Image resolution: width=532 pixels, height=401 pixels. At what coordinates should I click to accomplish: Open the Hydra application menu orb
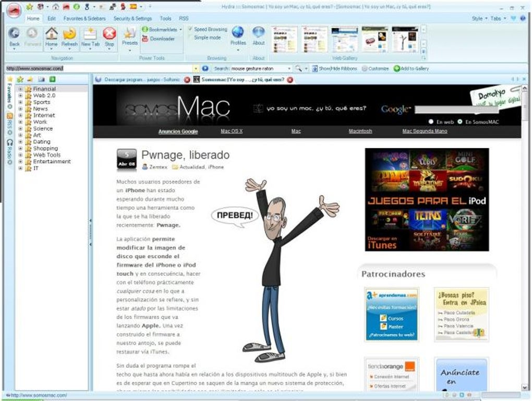(x=13, y=11)
